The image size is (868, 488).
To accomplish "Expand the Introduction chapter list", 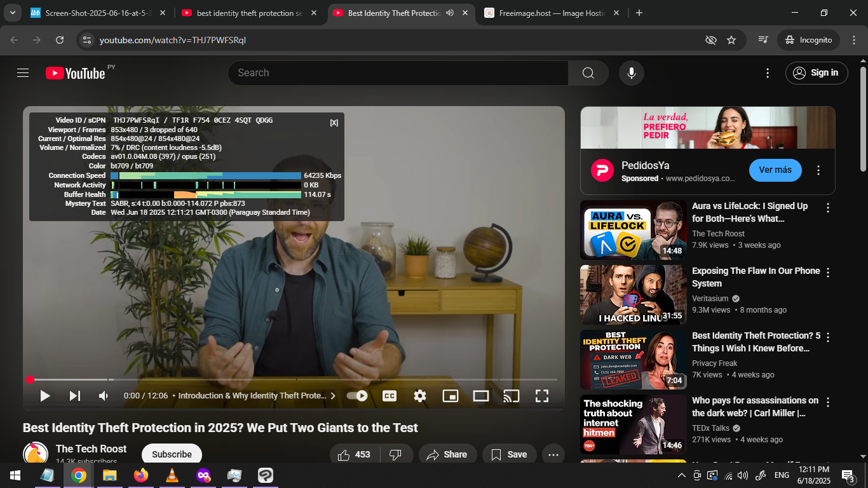I will (x=257, y=396).
